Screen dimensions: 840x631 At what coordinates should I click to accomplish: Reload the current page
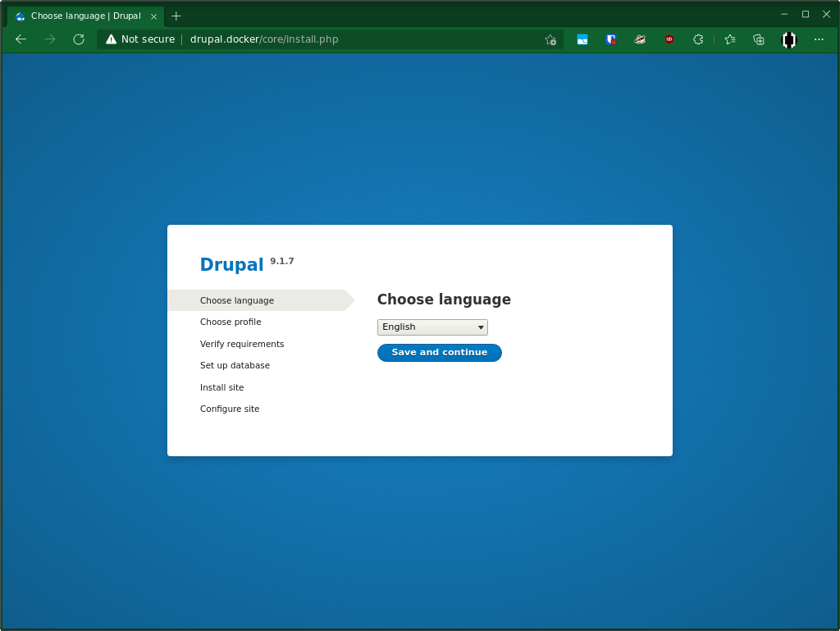coord(78,39)
